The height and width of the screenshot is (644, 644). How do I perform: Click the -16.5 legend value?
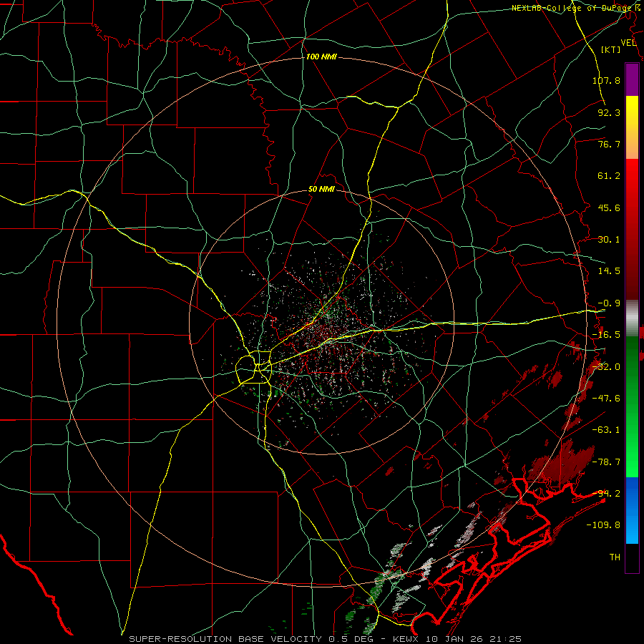point(606,335)
